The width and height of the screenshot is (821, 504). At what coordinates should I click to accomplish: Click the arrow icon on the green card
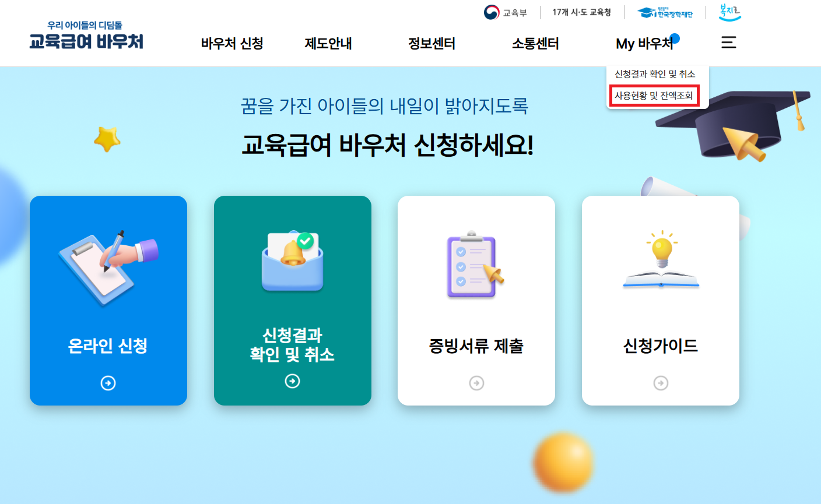[292, 381]
